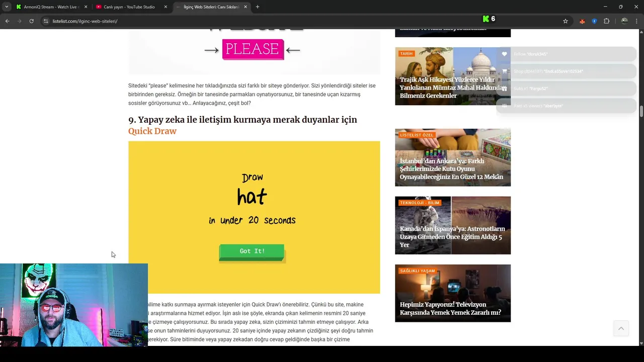644x362 pixels.
Task: Click the address bar URL field
Action: pyautogui.click(x=302, y=21)
